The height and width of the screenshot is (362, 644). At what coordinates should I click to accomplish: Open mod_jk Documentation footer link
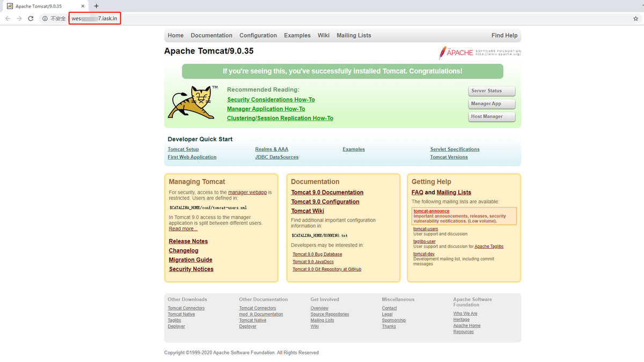pyautogui.click(x=261, y=314)
